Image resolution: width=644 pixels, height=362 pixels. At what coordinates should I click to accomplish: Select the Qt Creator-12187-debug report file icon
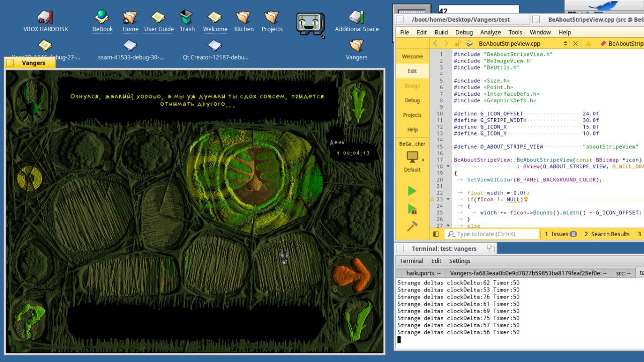(x=215, y=45)
